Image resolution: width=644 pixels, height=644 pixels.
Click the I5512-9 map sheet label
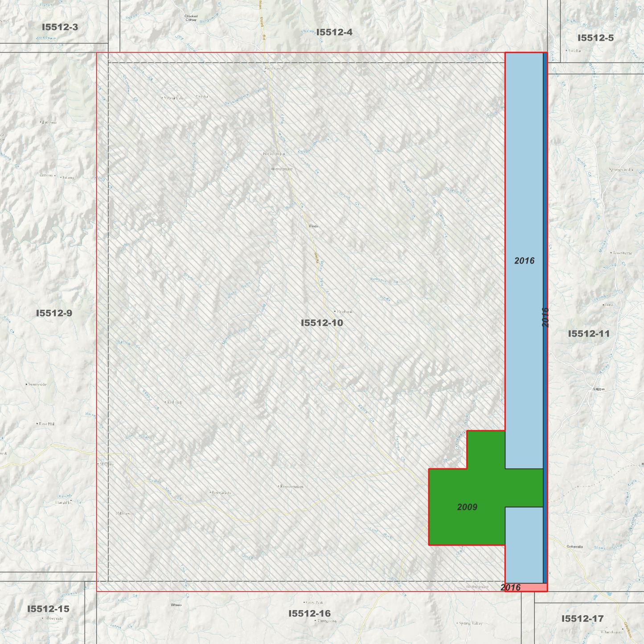54,313
